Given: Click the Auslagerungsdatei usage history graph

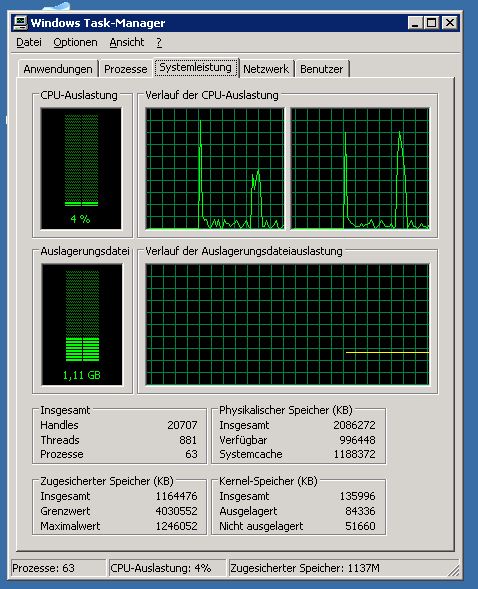Looking at the screenshot, I should coord(287,324).
